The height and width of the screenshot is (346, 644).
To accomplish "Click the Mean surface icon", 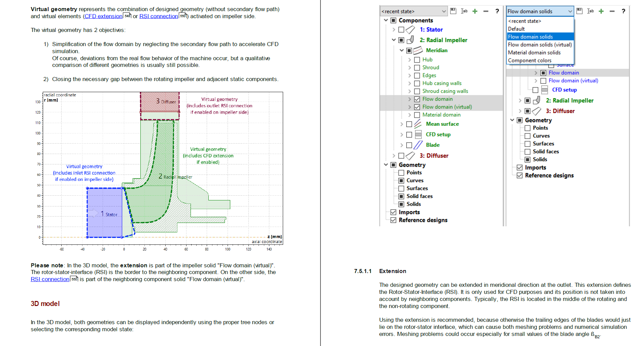I will (418, 124).
